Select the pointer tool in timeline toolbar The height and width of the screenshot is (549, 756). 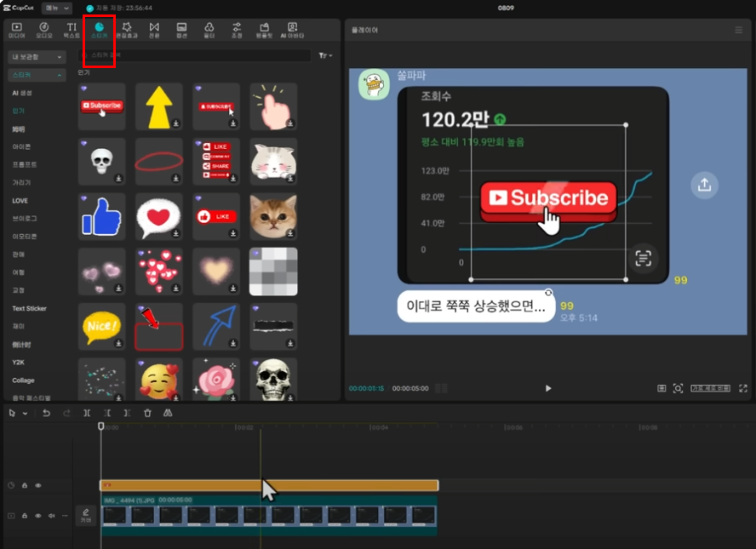pyautogui.click(x=12, y=413)
